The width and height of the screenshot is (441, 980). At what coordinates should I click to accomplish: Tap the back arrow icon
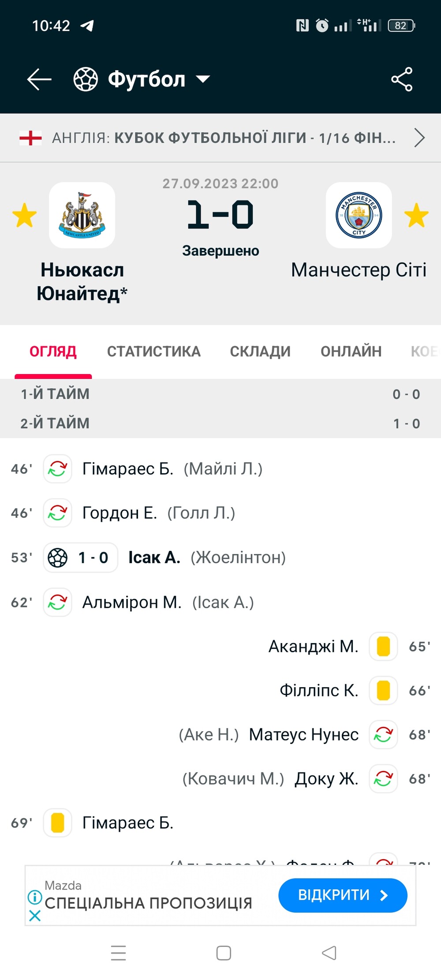[x=39, y=79]
